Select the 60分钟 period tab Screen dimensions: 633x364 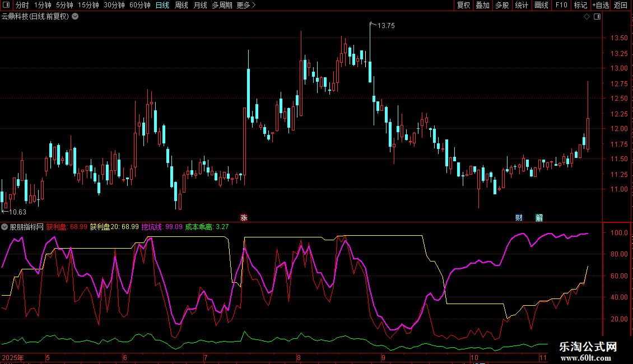[139, 5]
